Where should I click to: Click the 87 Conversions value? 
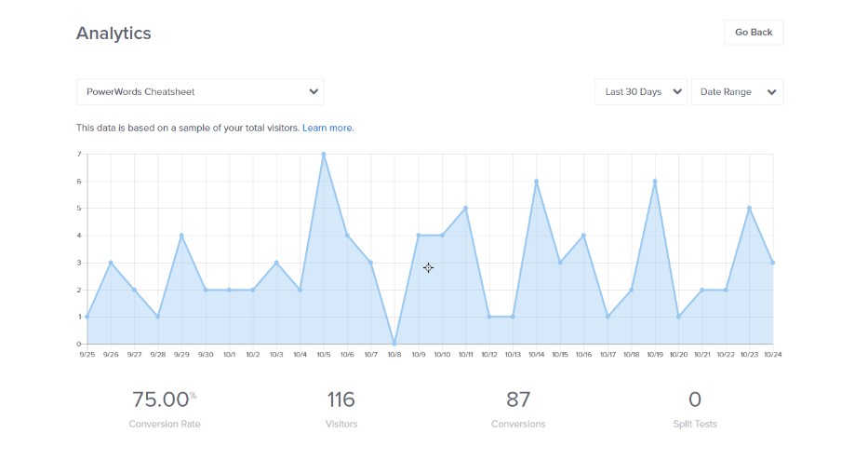(518, 400)
